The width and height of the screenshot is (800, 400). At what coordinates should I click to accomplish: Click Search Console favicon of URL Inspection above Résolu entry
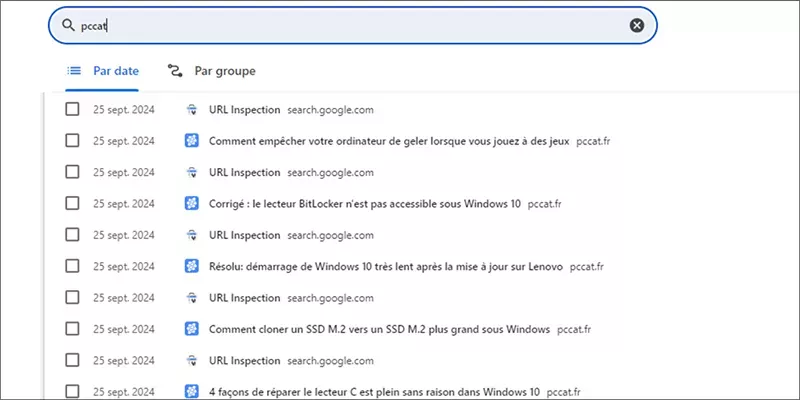[x=191, y=235]
